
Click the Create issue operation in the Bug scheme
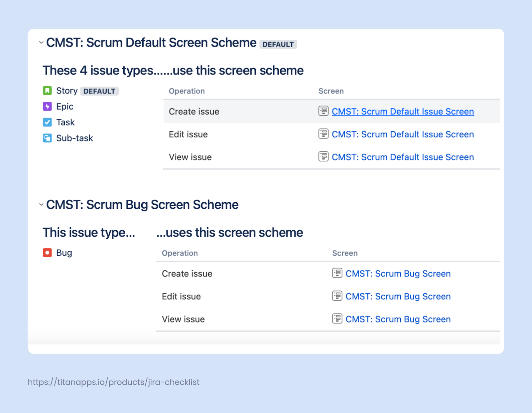click(x=187, y=274)
